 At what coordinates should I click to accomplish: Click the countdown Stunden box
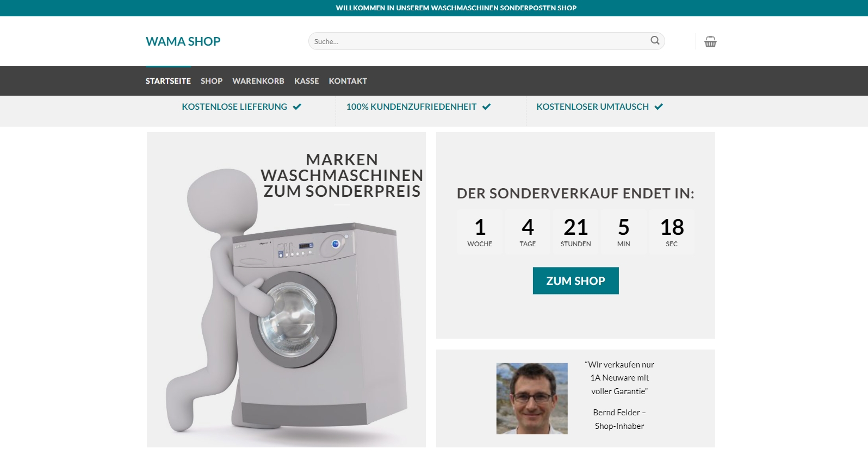pos(575,232)
